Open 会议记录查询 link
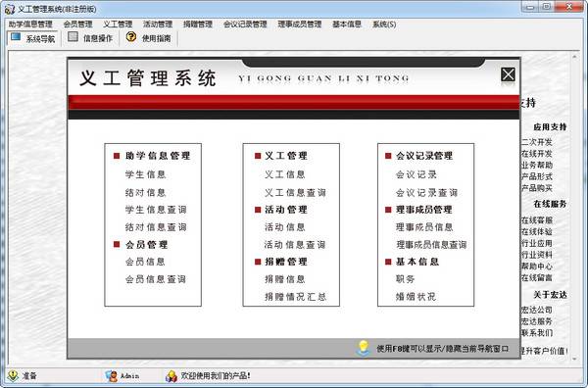The height and width of the screenshot is (388, 588). (x=426, y=192)
